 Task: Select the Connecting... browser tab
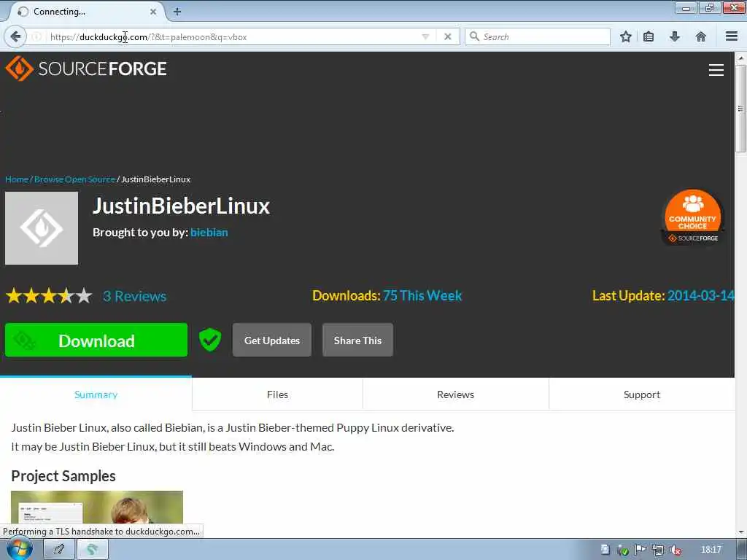86,12
